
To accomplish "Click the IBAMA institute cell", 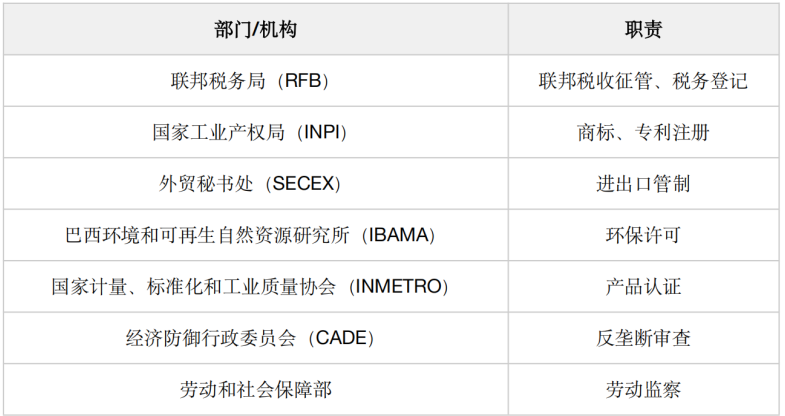I will (x=256, y=235).
